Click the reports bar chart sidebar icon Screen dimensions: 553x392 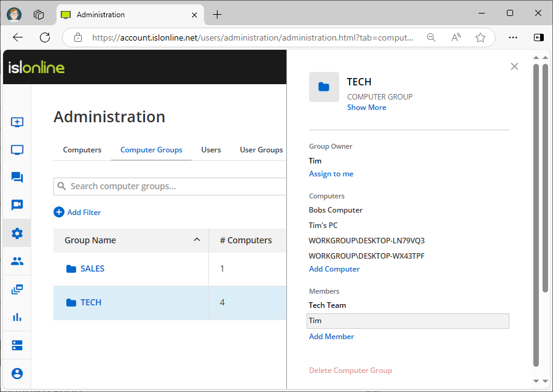pyautogui.click(x=17, y=317)
